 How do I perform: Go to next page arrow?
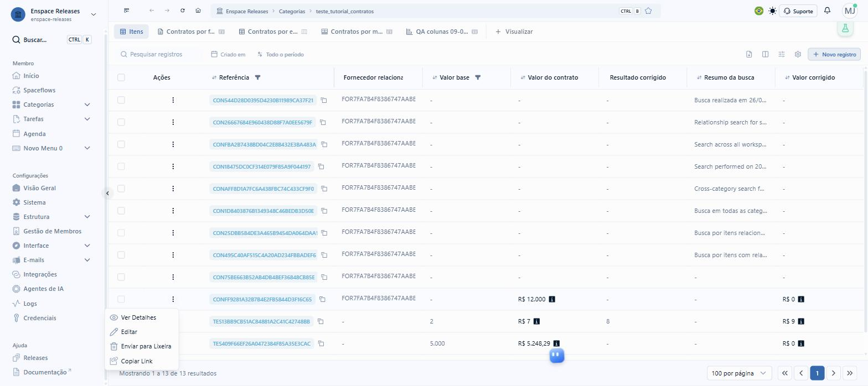pyautogui.click(x=833, y=373)
